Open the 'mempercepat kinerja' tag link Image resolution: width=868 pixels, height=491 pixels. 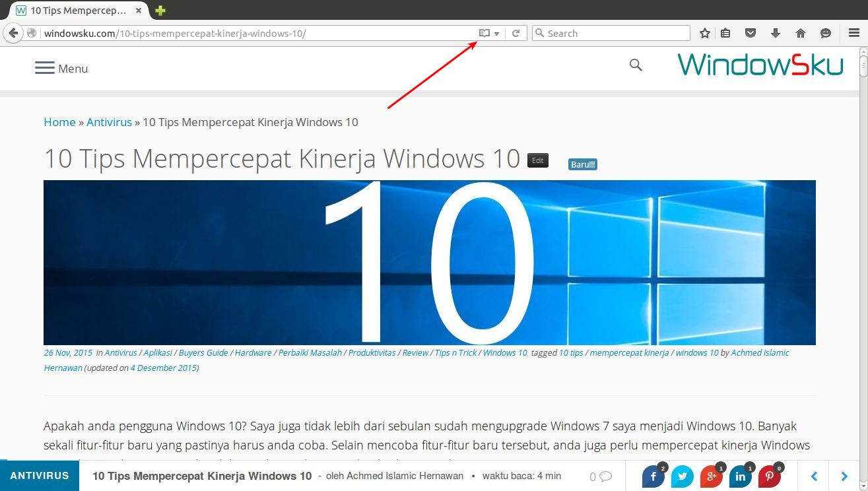629,352
